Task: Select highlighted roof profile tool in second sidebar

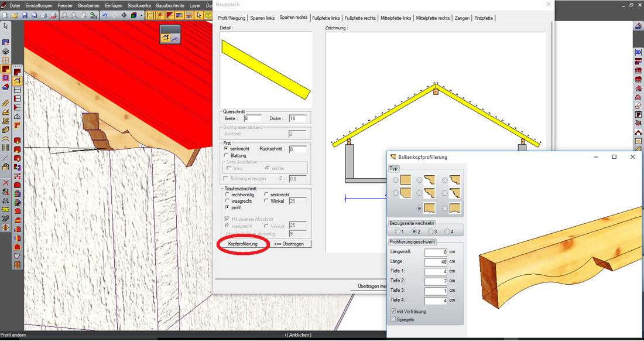Action: [17, 80]
